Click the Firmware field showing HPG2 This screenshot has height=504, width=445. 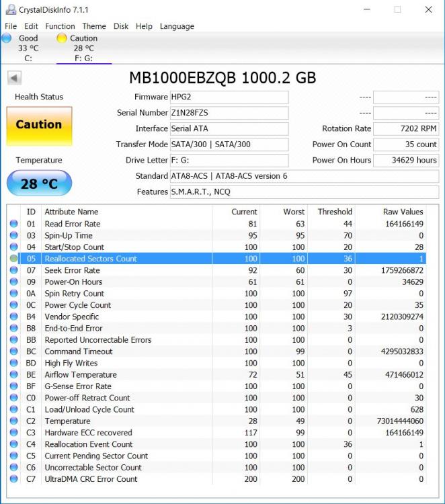coord(229,97)
